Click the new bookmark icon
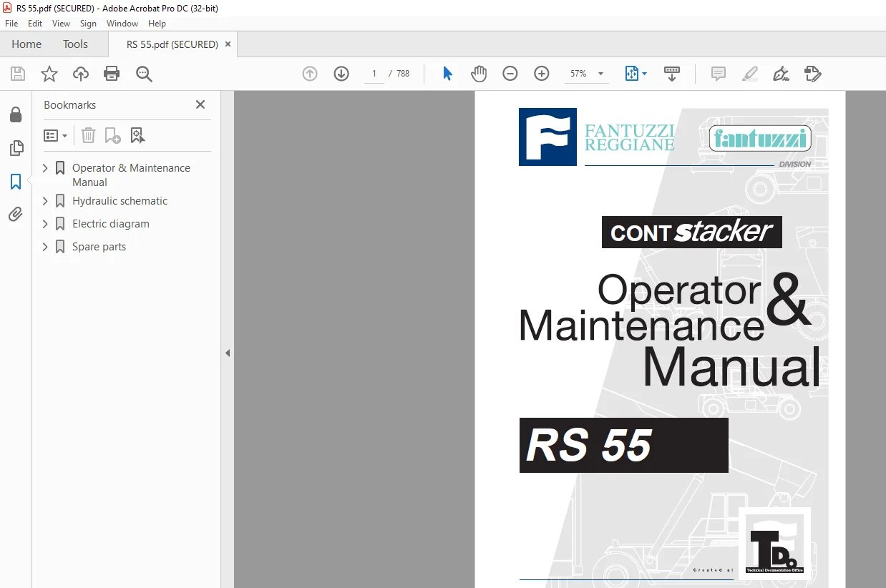This screenshot has height=588, width=886. 112,135
